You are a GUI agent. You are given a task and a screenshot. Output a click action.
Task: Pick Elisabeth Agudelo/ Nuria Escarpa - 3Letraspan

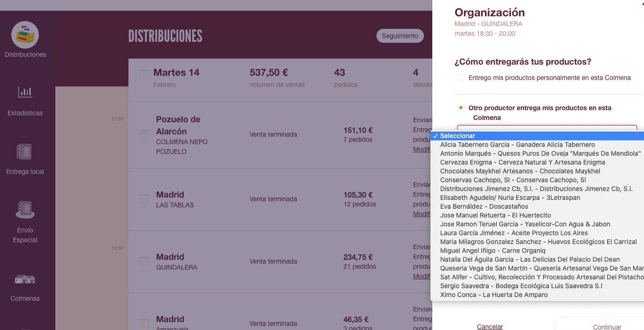coord(537,198)
